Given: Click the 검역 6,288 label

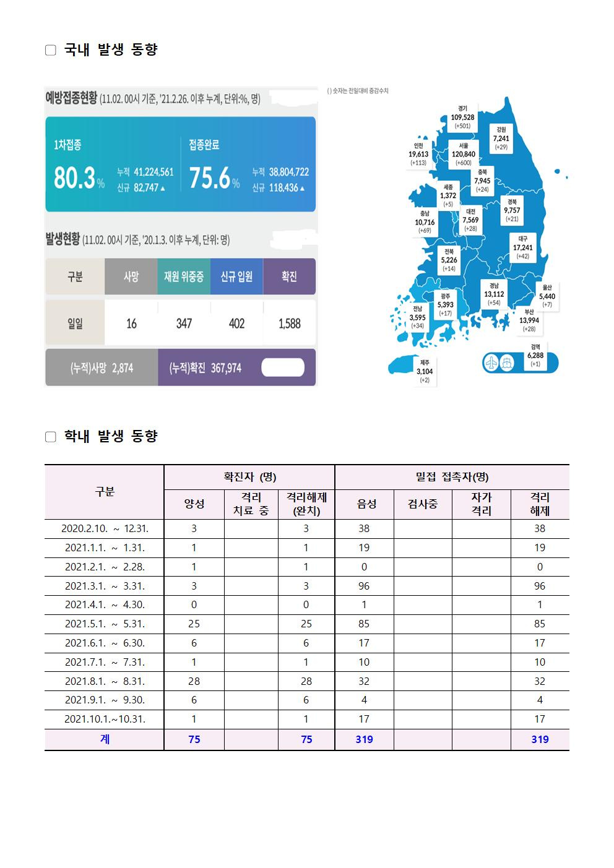Looking at the screenshot, I should click(x=535, y=356).
